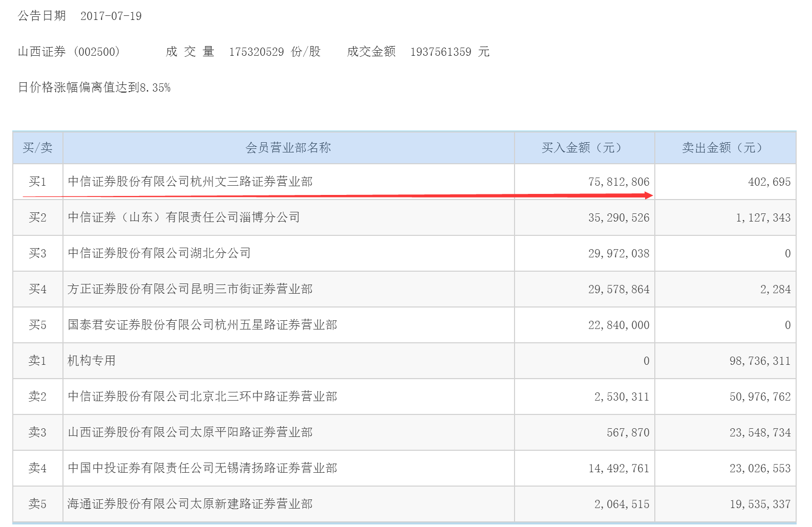Click 中信证券股份有限公司湖北分公司

(159, 253)
